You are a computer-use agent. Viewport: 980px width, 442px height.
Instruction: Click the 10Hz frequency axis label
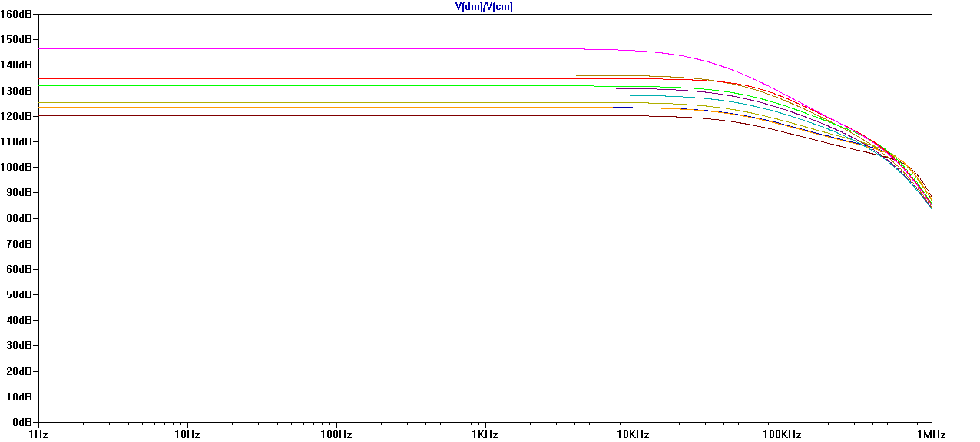click(x=187, y=435)
